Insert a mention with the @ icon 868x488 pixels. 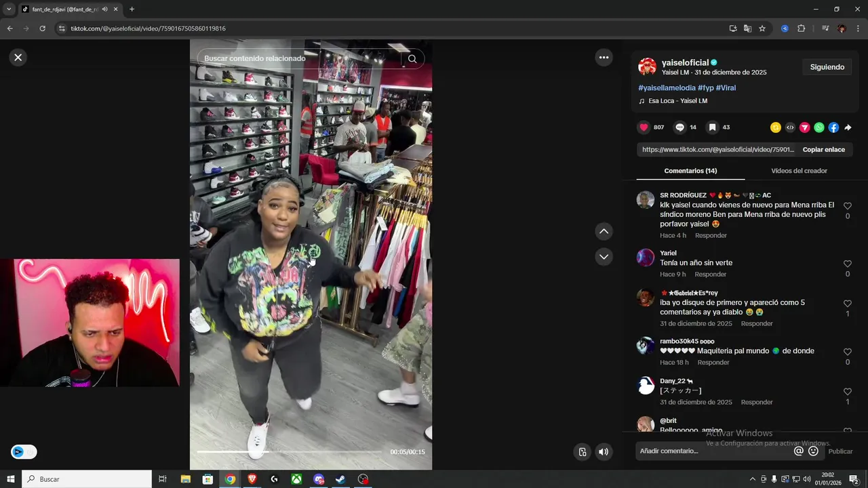799,451
